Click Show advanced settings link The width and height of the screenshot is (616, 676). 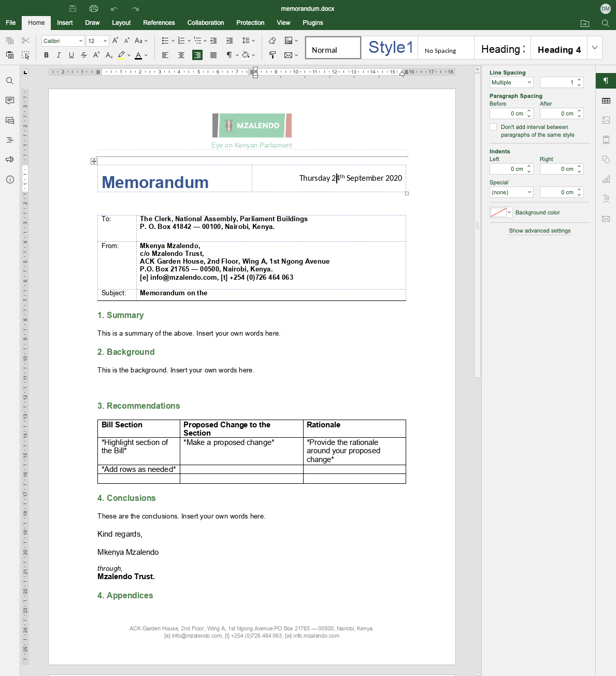pos(539,231)
